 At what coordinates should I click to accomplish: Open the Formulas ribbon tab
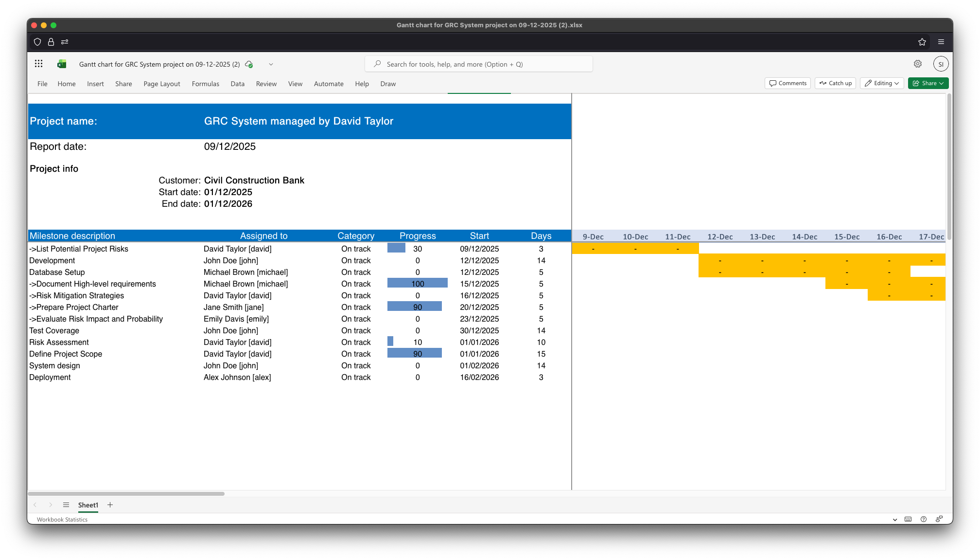pos(205,84)
